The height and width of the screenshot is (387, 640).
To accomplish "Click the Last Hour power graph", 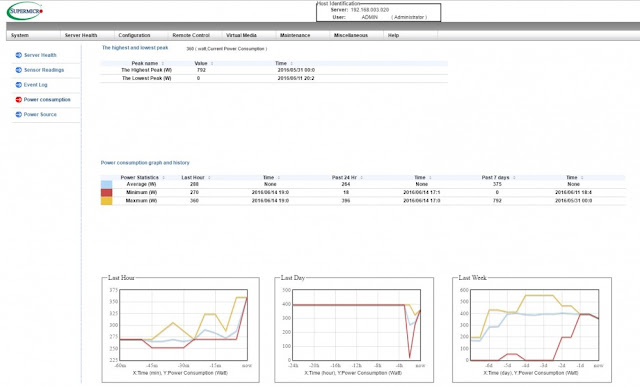I will 183,325.
